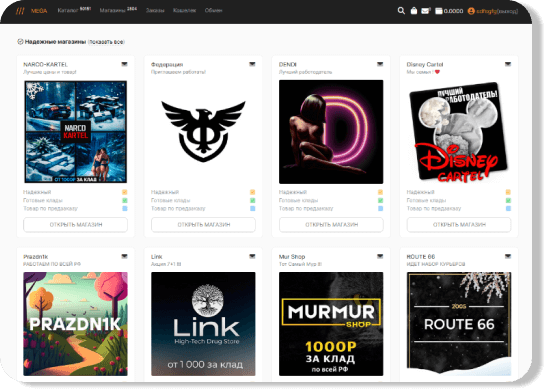Click the Disney Cartel image
This screenshot has height=390, width=546.
(x=459, y=132)
